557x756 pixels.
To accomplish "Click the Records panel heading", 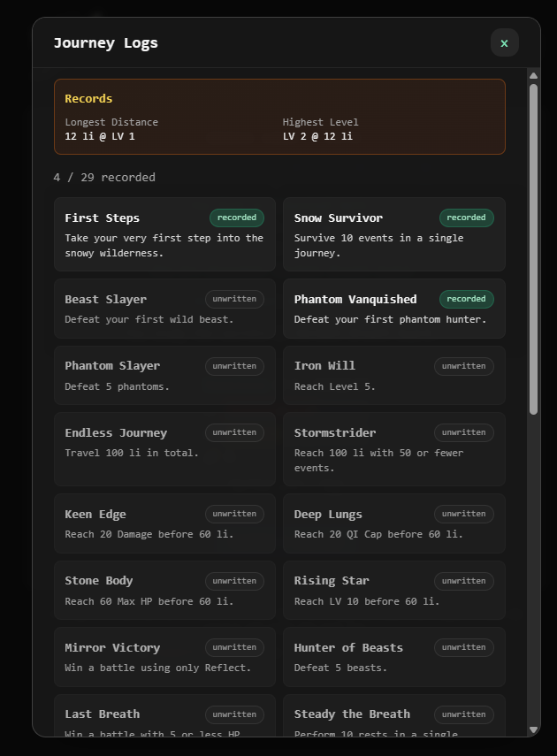I will pos(88,99).
